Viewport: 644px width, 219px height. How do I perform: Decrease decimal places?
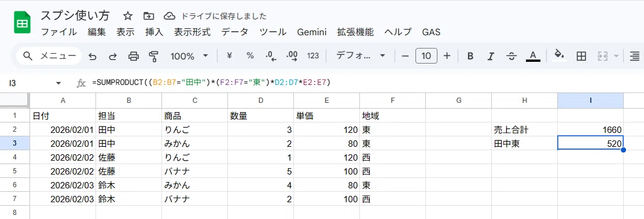point(271,56)
